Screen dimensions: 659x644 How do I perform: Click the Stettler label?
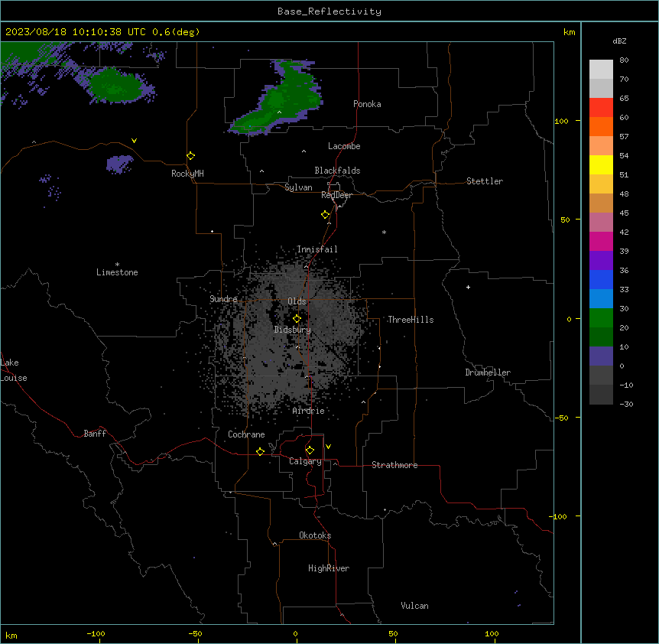[x=485, y=181]
